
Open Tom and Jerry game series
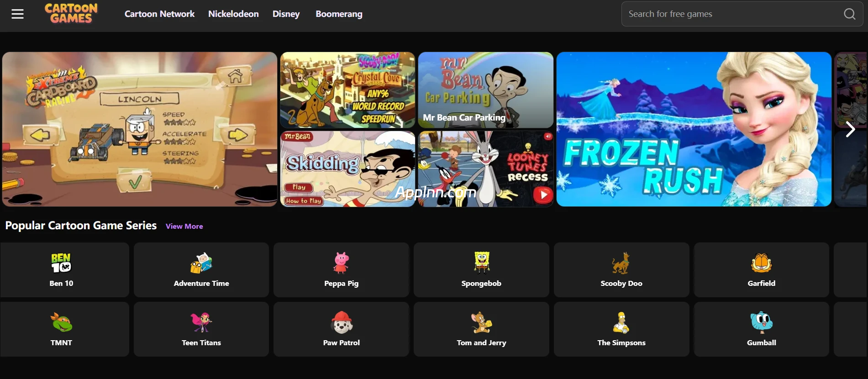coord(481,329)
